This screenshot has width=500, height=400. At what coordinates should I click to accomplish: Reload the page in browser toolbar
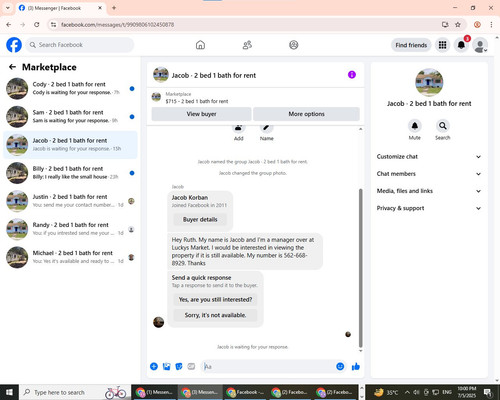tap(37, 25)
